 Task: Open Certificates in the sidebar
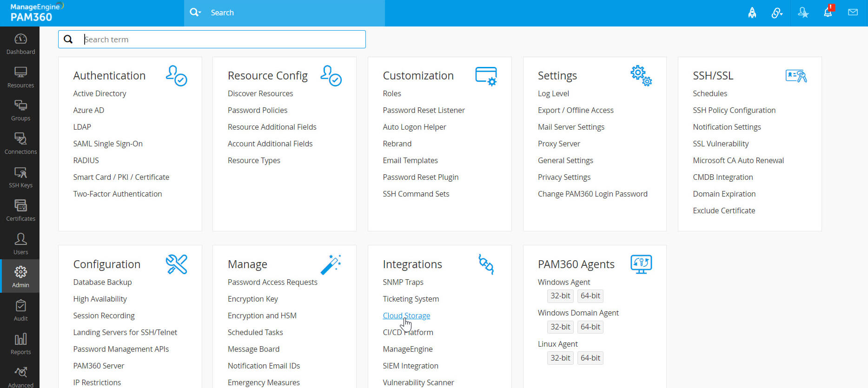click(20, 211)
